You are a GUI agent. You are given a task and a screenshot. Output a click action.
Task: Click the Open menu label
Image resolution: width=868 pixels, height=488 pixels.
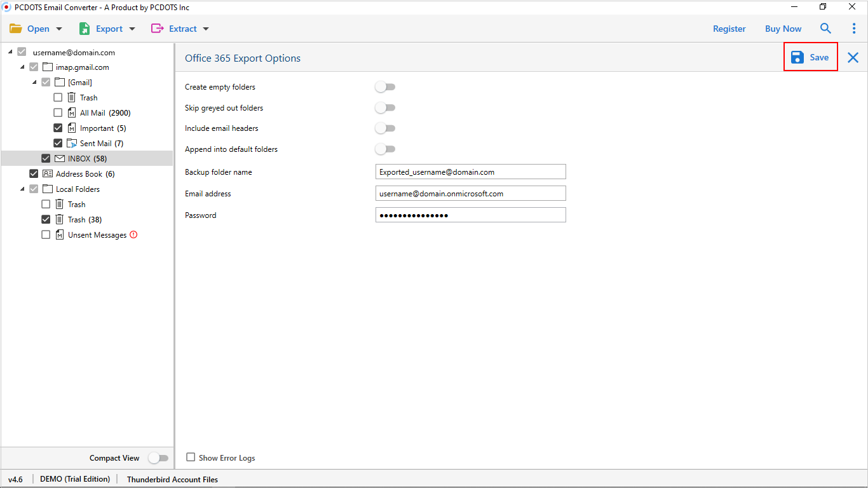38,29
